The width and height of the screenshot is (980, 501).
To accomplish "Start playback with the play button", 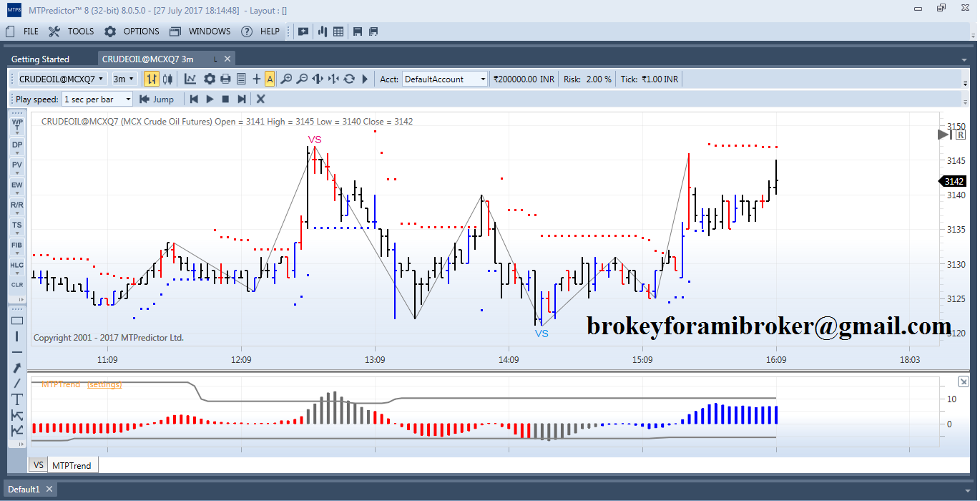I will coord(210,99).
